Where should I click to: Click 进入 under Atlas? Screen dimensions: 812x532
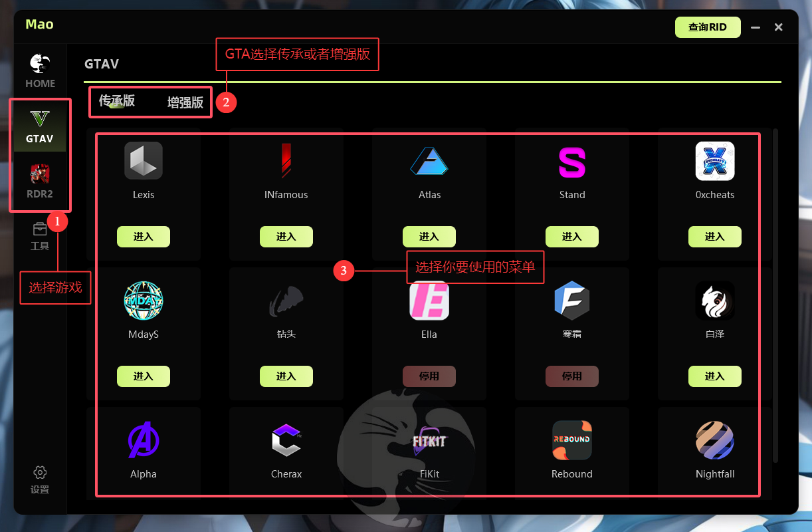[x=429, y=237]
